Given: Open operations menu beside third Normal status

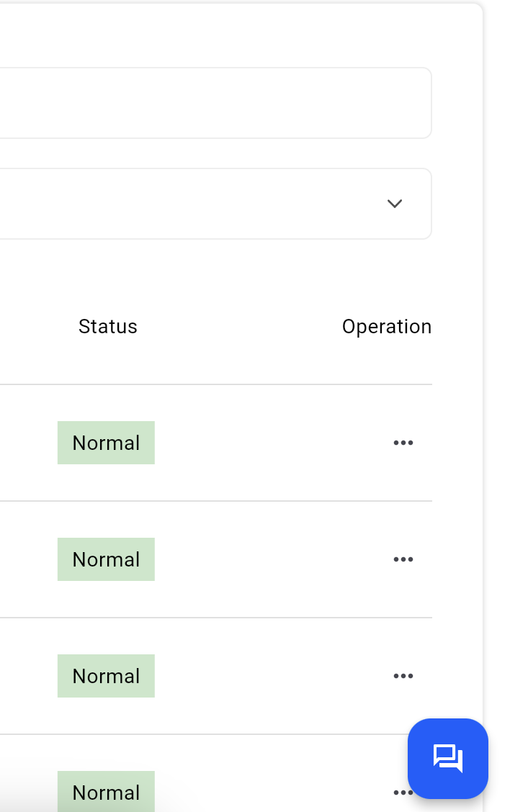Looking at the screenshot, I should click(403, 676).
